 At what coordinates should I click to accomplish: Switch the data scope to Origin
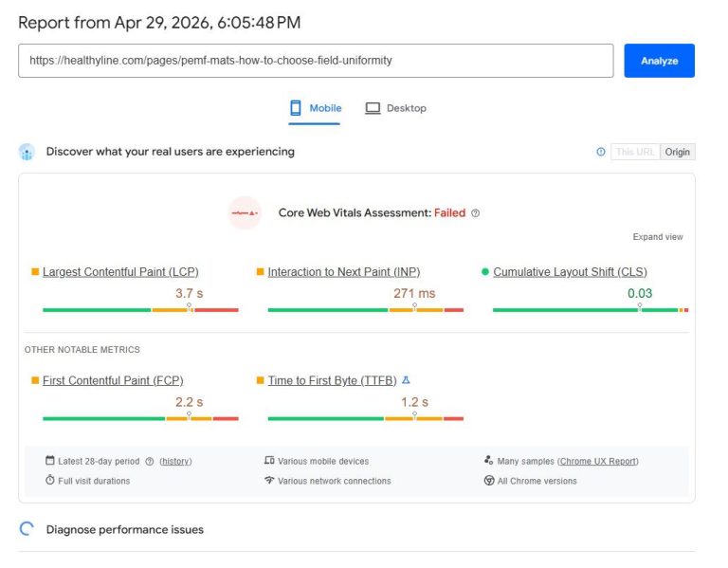coord(678,152)
